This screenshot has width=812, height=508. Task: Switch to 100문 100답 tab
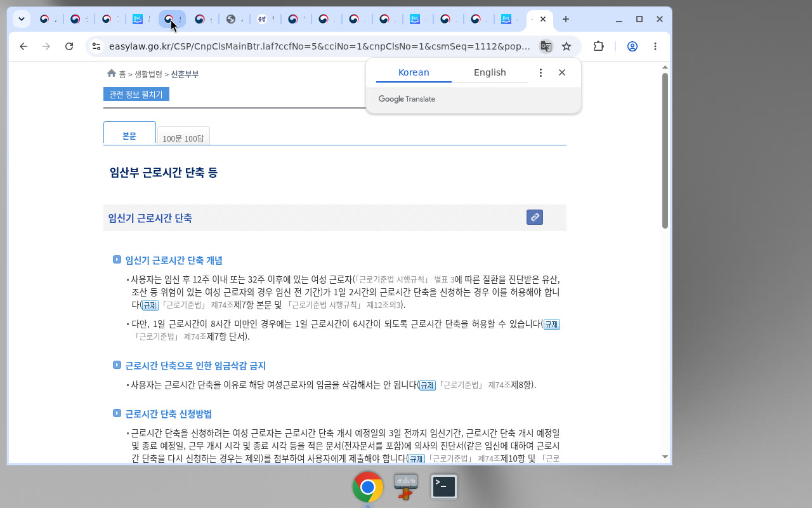[x=183, y=137]
